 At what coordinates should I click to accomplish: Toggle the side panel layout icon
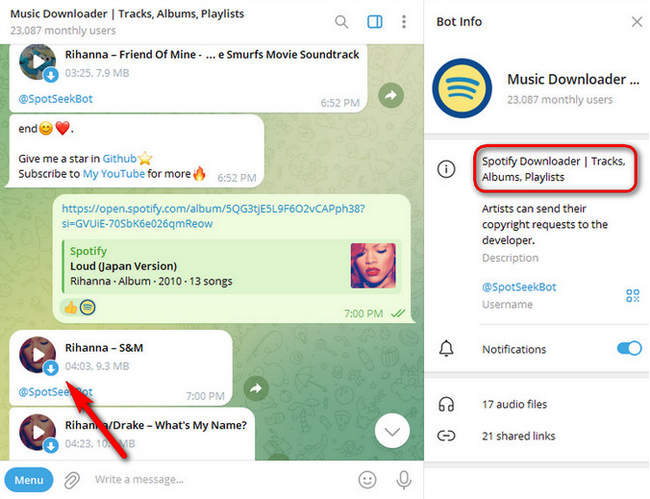(375, 22)
